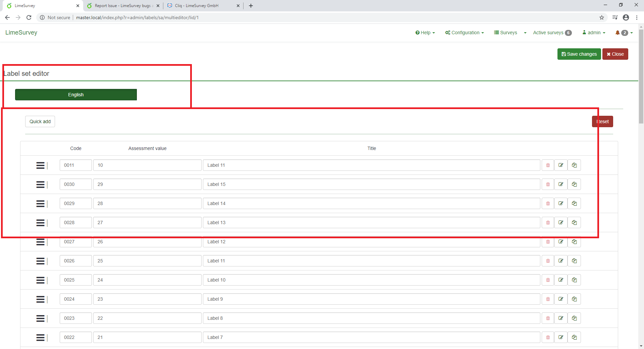Open editor icon for Label 12 row
This screenshot has height=349, width=644.
pyautogui.click(x=561, y=242)
